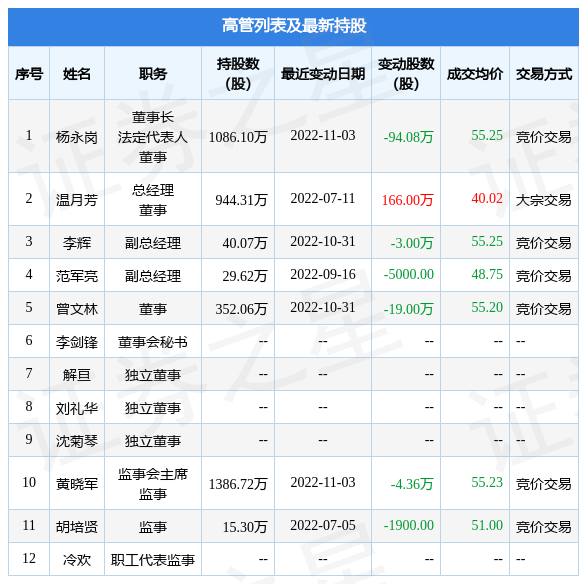The height and width of the screenshot is (584, 579).
Task: Click the 职务 column header
Action: pyautogui.click(x=153, y=74)
